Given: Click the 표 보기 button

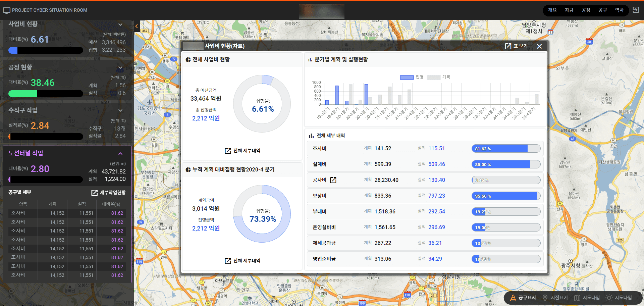Looking at the screenshot, I should pos(516,46).
